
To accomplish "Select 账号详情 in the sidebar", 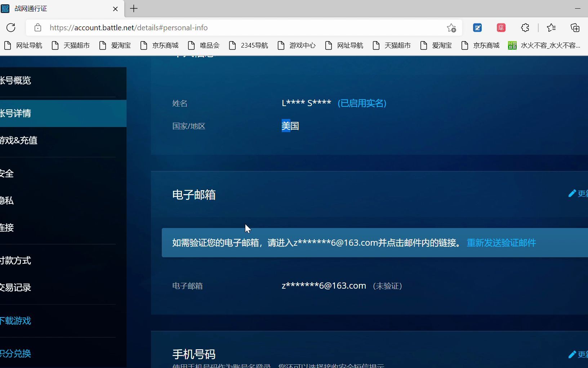I will 63,113.
